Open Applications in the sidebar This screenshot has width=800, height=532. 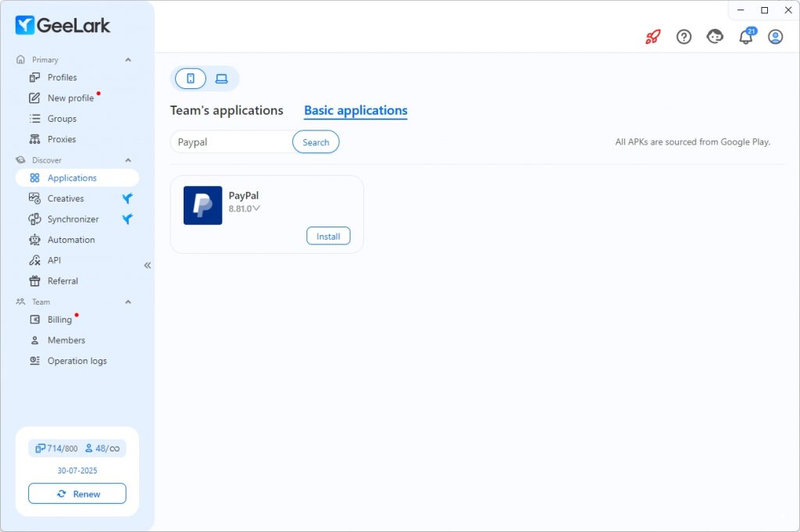[x=77, y=177]
